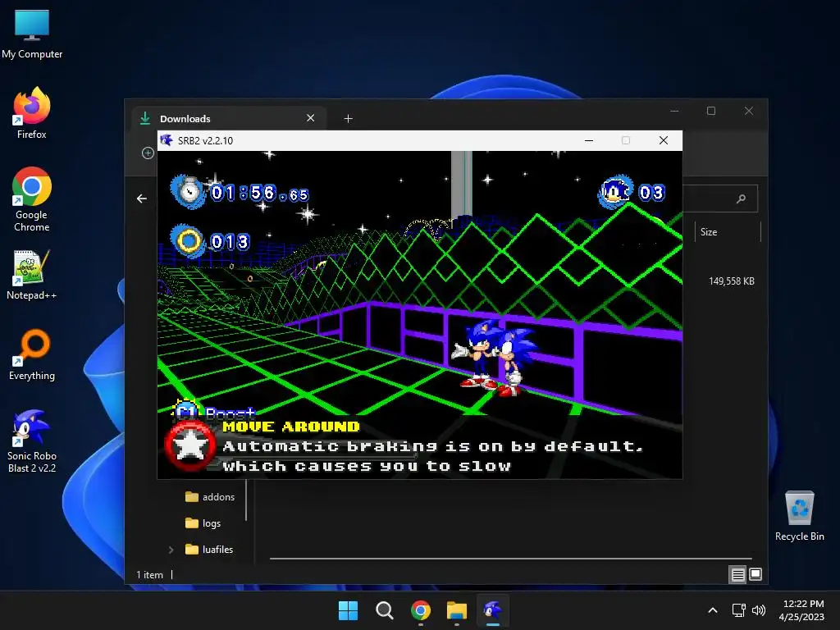Viewport: 840px width, 630px height.
Task: Open File Explorer from the taskbar
Action: [x=456, y=610]
